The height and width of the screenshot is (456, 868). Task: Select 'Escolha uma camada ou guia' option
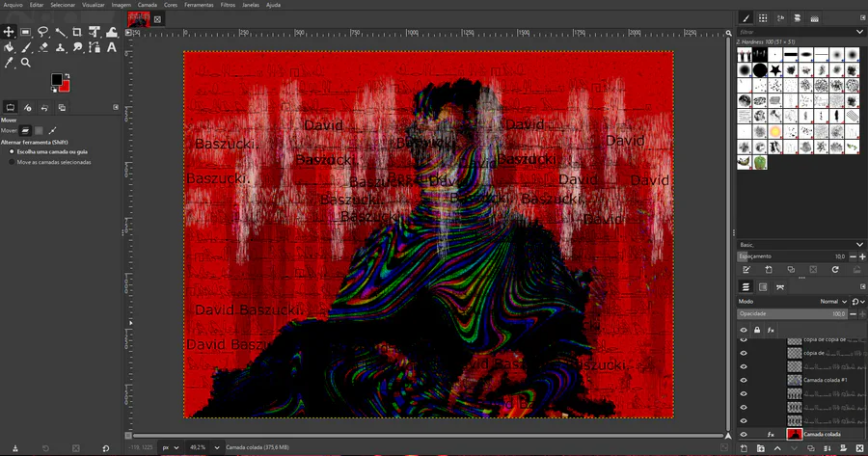[48, 151]
